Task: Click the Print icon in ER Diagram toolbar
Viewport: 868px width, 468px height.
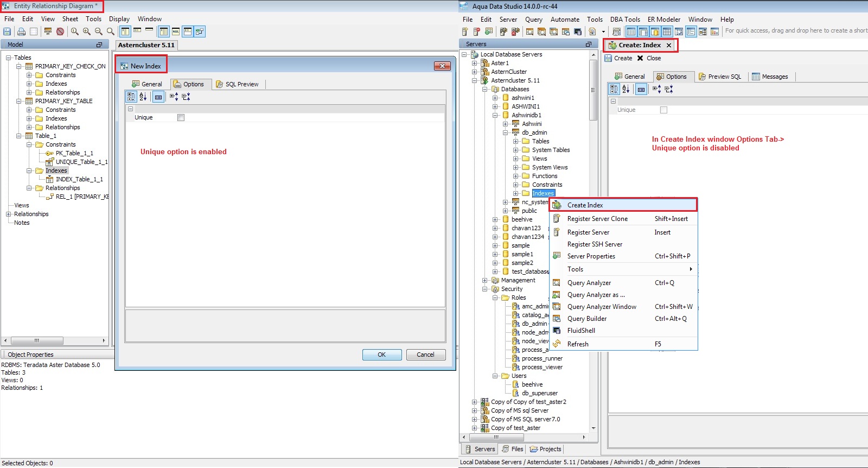Action: click(x=21, y=31)
